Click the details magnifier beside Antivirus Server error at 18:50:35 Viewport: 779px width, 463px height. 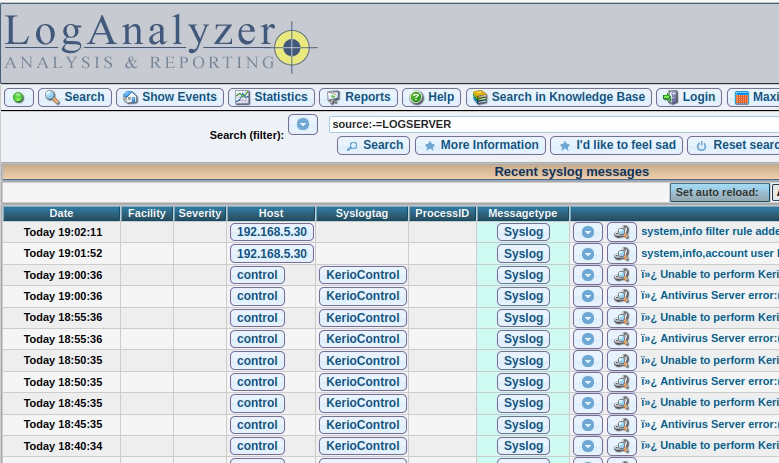coord(622,382)
